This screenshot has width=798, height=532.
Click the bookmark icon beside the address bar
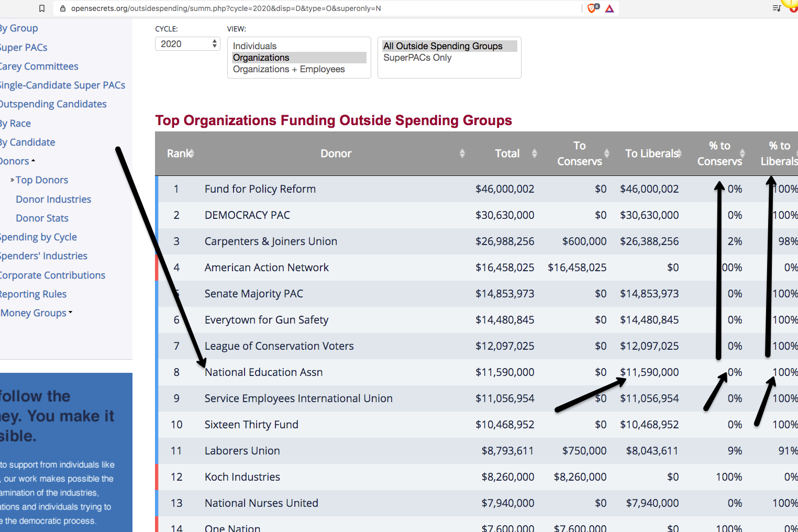(42, 8)
